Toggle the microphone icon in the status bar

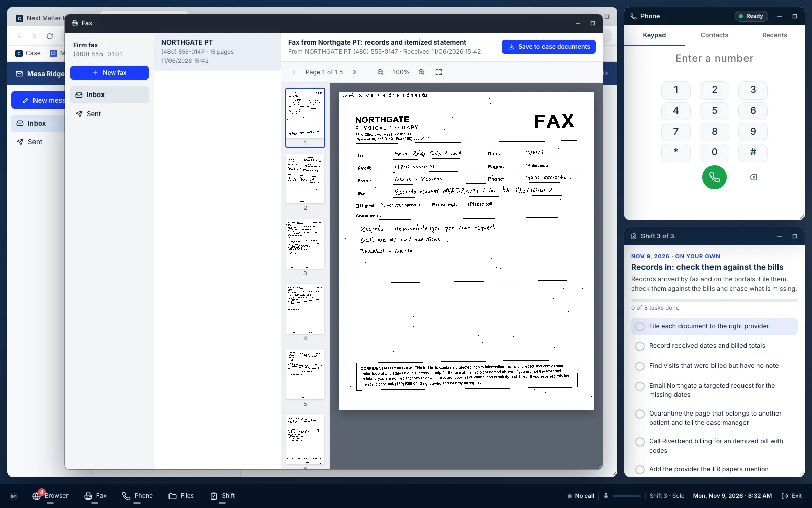pyautogui.click(x=606, y=496)
